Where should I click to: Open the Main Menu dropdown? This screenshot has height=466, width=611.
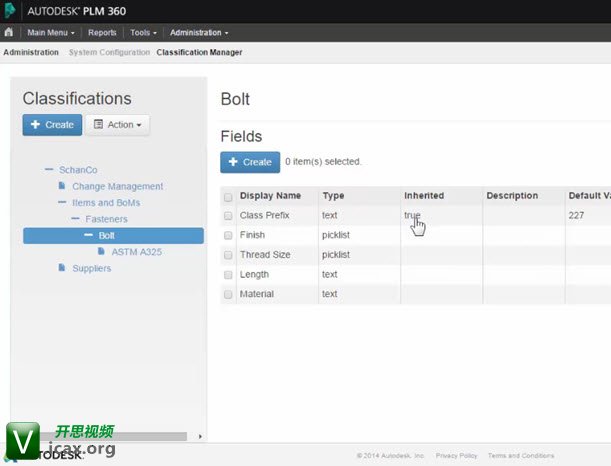click(x=50, y=32)
